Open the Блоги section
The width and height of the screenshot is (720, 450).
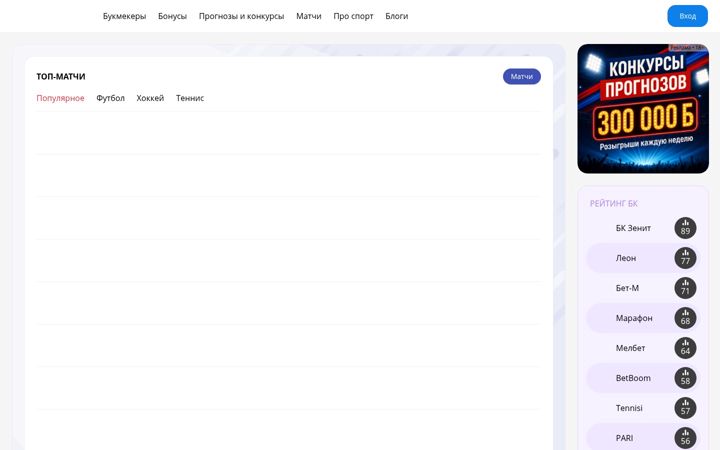[397, 16]
